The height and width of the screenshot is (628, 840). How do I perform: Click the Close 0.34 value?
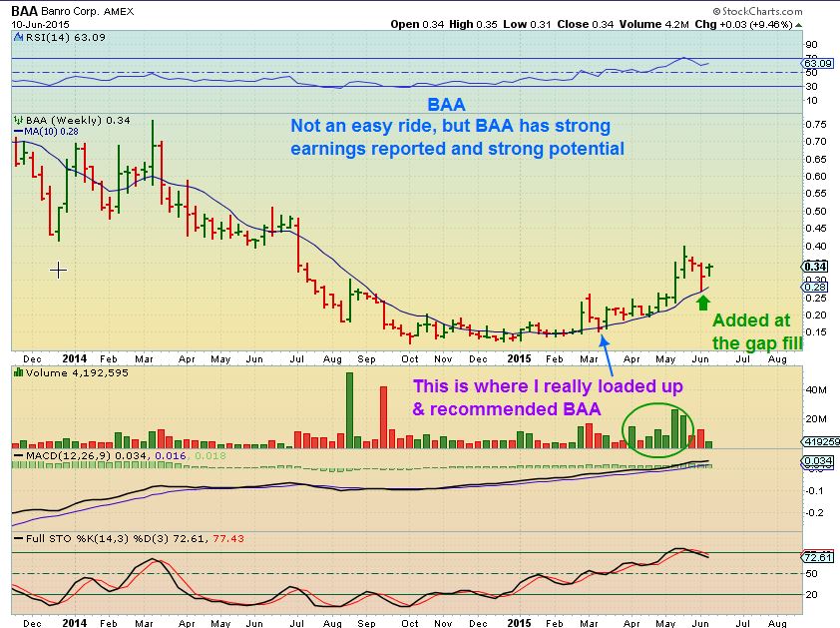[585, 24]
